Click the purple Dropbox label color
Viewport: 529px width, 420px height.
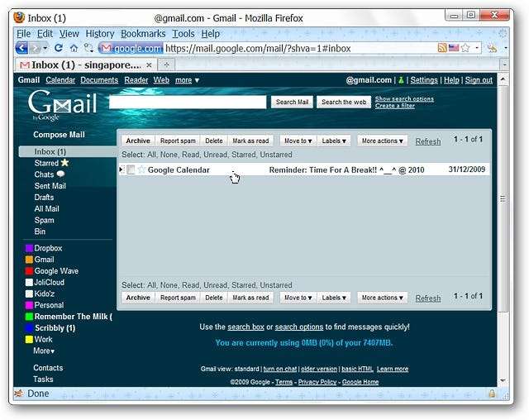tap(30, 248)
